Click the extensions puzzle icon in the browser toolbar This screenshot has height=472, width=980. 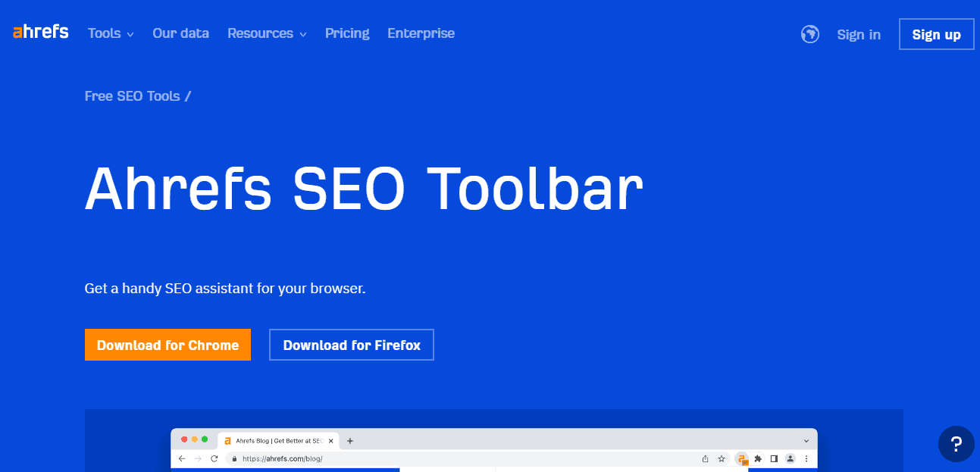757,458
